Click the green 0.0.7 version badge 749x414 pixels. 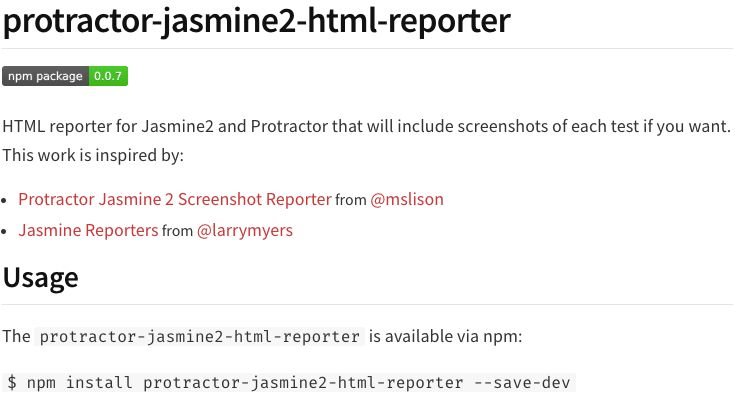pyautogui.click(x=108, y=76)
